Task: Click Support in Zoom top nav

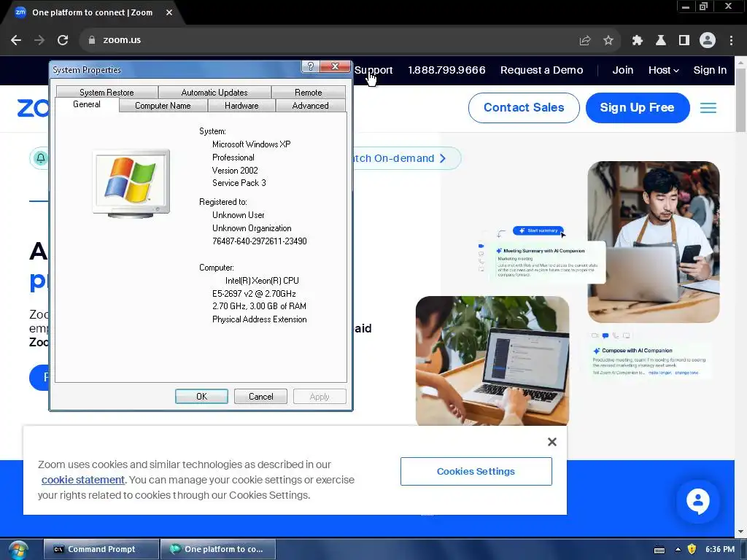Action: (373, 70)
